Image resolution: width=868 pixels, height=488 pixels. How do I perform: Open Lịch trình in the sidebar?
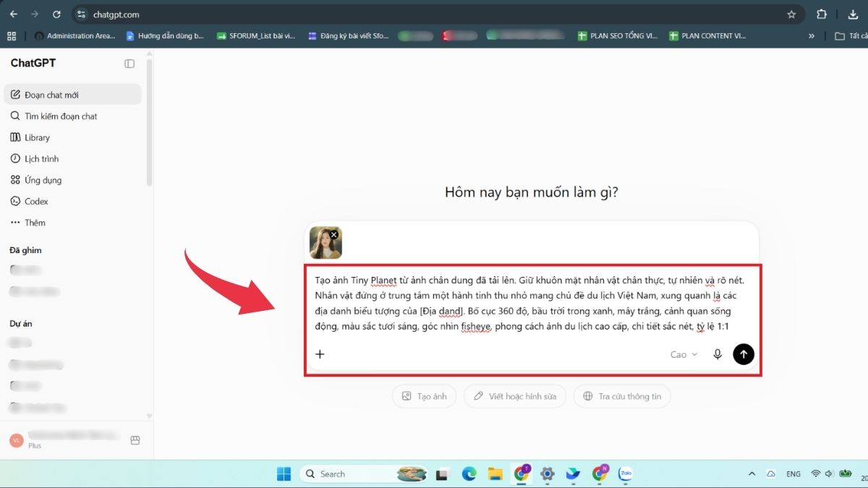(72, 158)
